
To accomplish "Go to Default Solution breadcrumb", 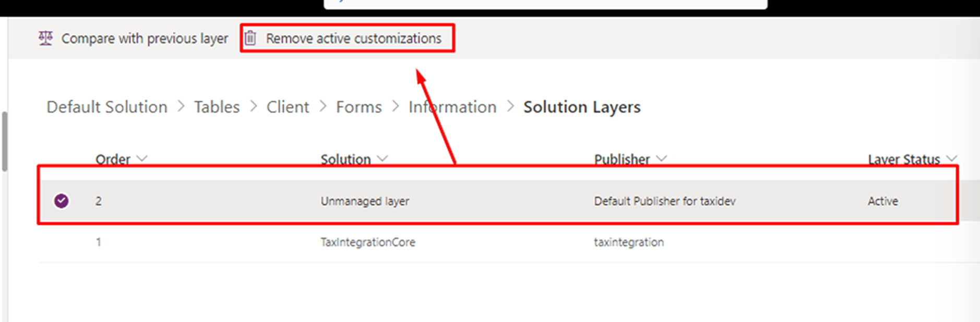I will pyautogui.click(x=107, y=107).
